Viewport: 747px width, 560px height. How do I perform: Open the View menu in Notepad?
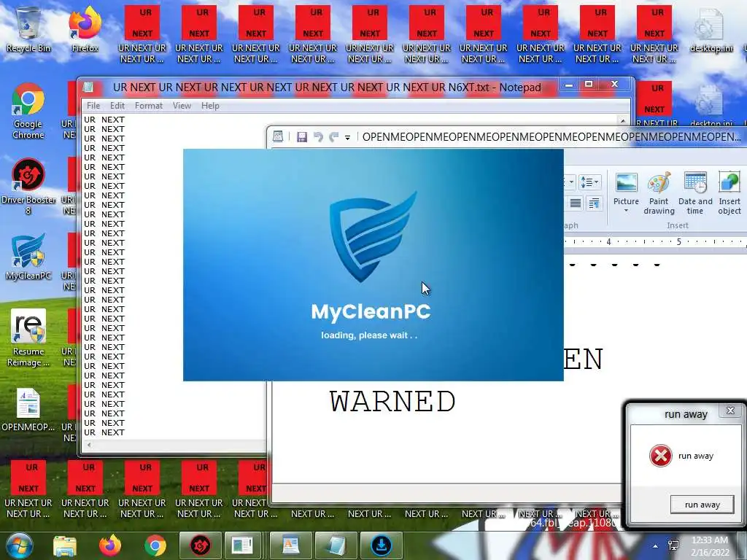pos(182,106)
